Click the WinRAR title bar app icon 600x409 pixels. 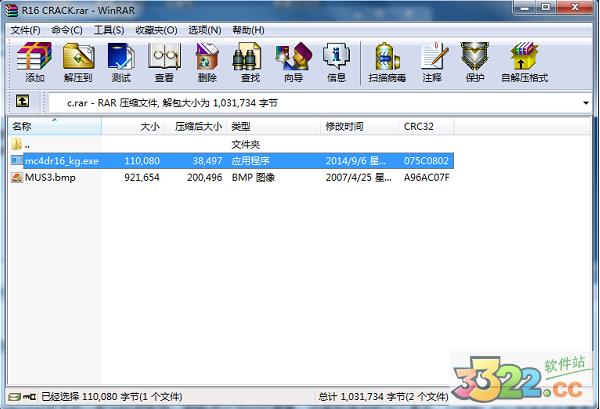[x=11, y=10]
